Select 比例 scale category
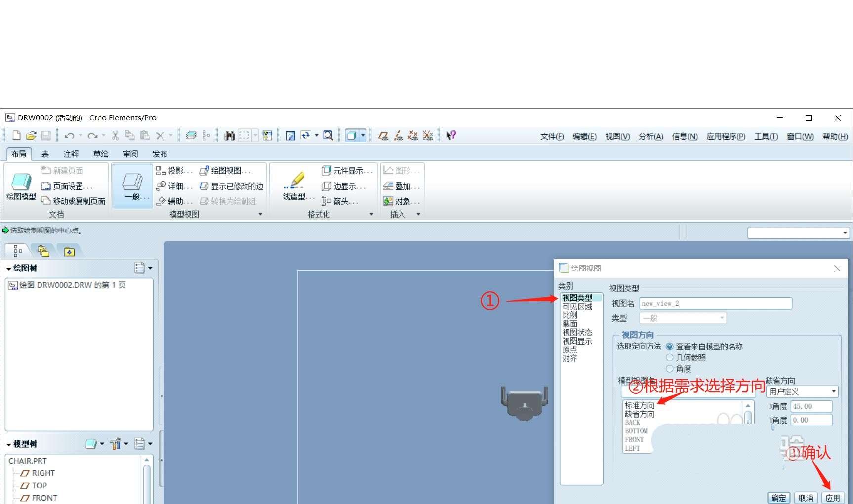The width and height of the screenshot is (853, 504). pos(569,315)
